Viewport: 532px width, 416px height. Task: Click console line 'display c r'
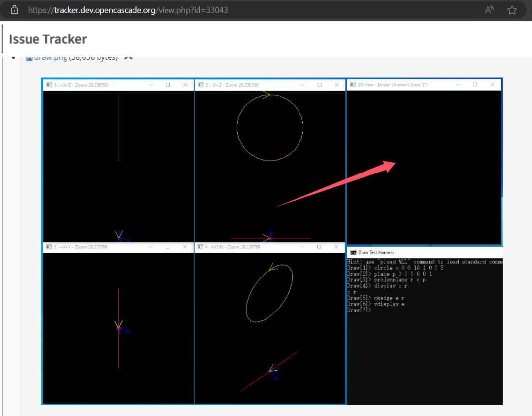pos(391,286)
